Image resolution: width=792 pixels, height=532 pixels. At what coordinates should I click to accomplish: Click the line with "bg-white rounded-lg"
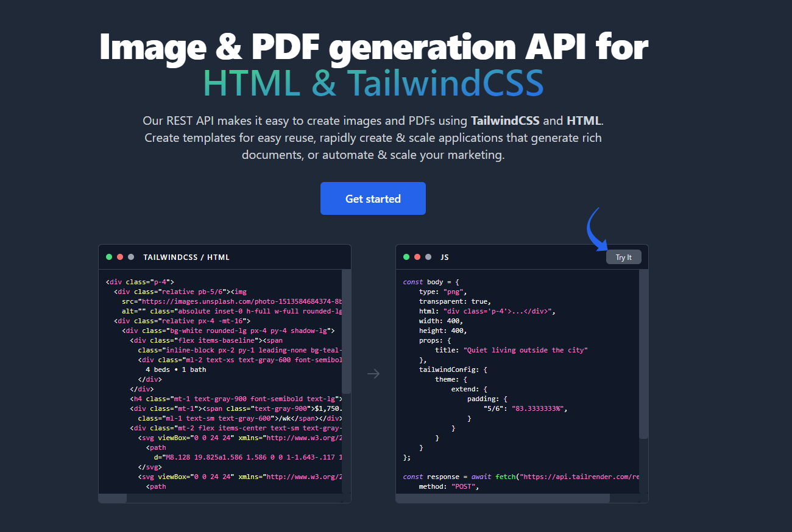(x=228, y=331)
